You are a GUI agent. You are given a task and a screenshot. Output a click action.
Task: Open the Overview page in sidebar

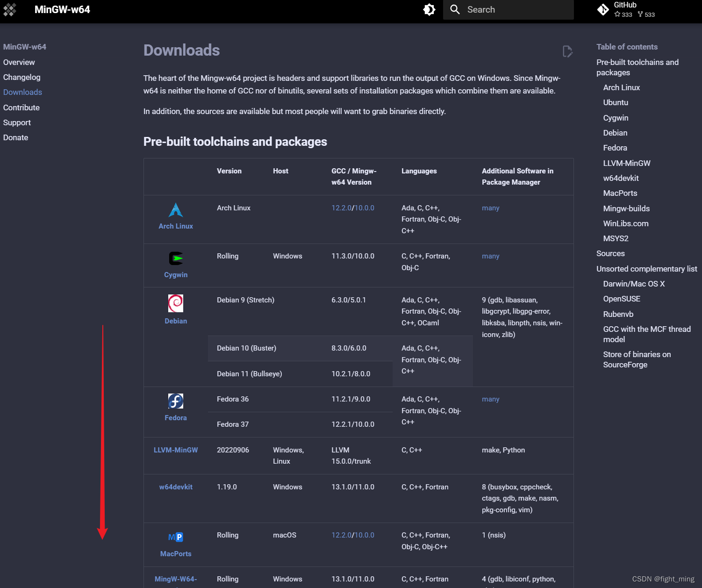click(19, 62)
